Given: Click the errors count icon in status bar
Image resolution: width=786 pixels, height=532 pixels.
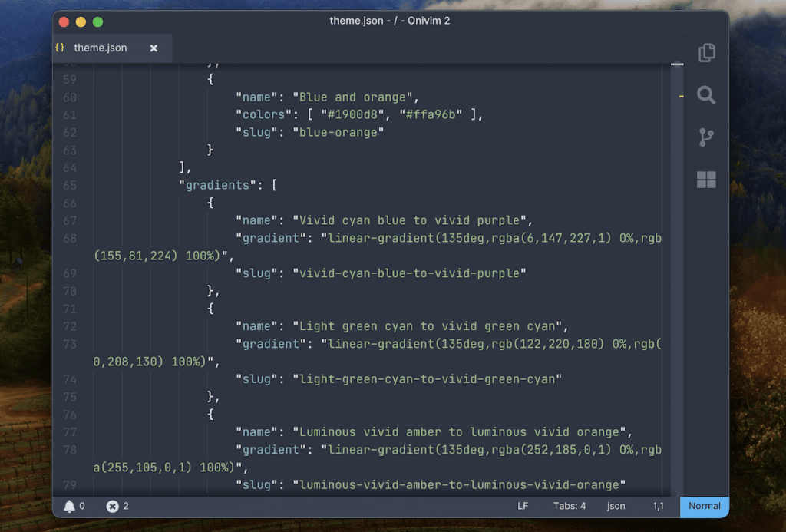Looking at the screenshot, I should pos(113,506).
